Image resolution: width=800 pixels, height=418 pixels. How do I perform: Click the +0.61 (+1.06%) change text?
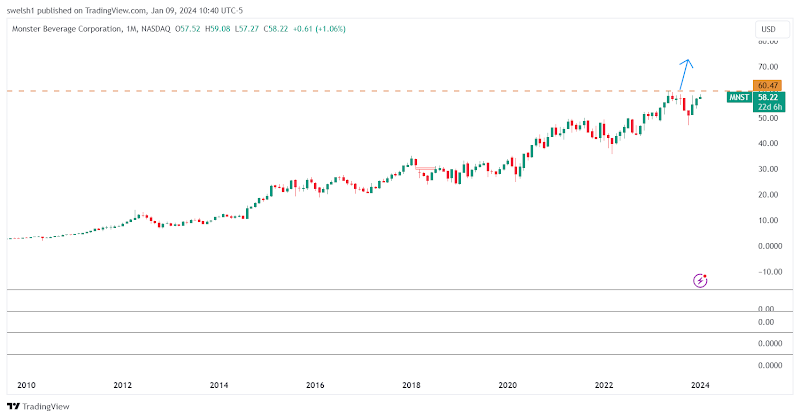tap(319, 29)
